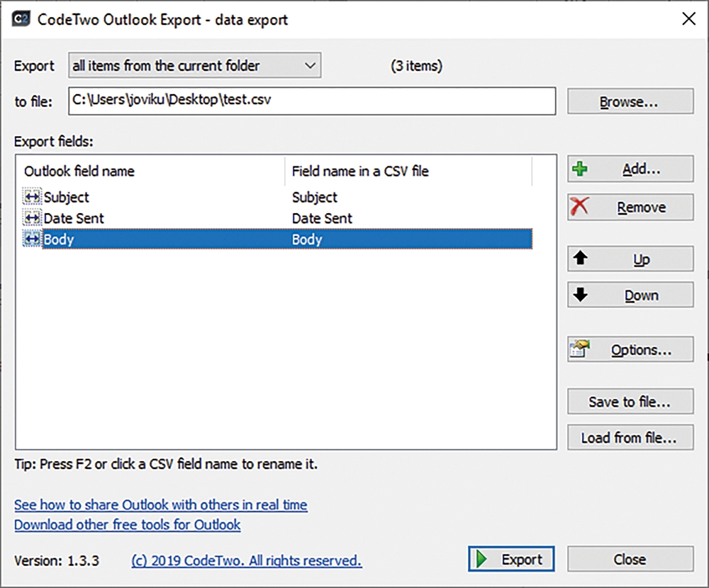The width and height of the screenshot is (709, 588).
Task: Open the Export scope dropdown
Action: 195,66
